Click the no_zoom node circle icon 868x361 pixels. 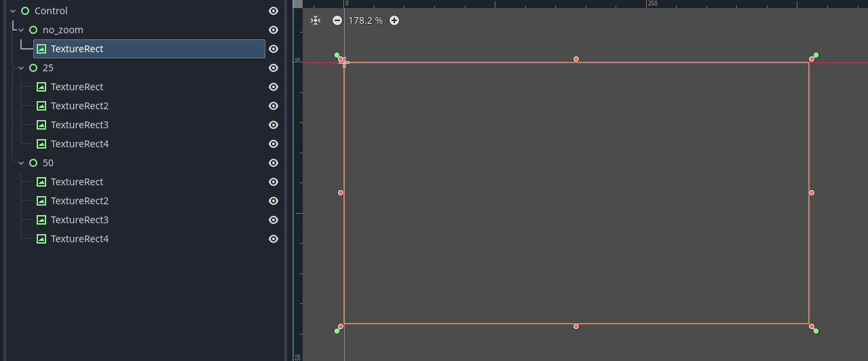[33, 30]
